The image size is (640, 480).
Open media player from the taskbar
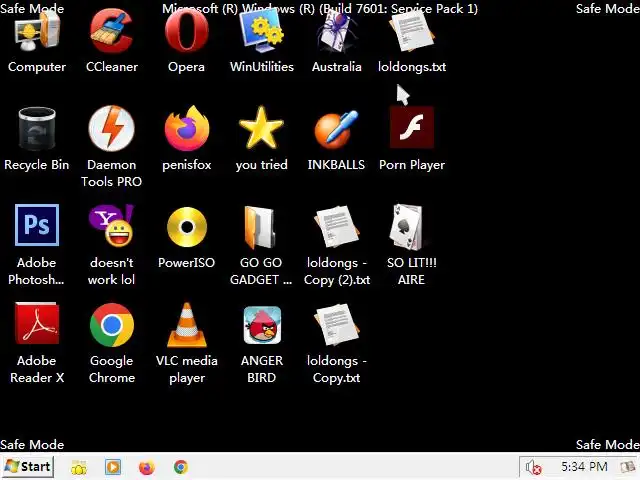tap(113, 467)
